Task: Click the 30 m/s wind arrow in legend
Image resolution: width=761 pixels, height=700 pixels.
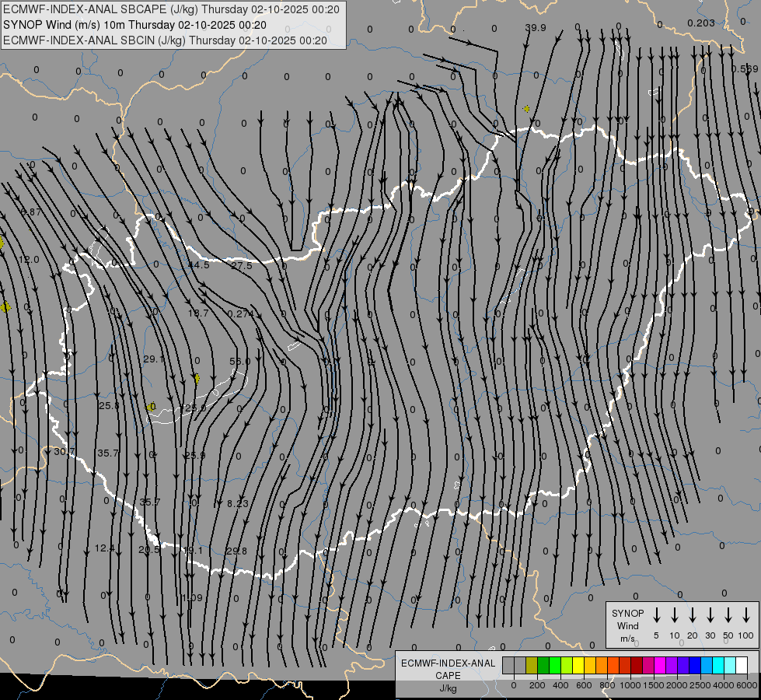Action: coord(710,615)
